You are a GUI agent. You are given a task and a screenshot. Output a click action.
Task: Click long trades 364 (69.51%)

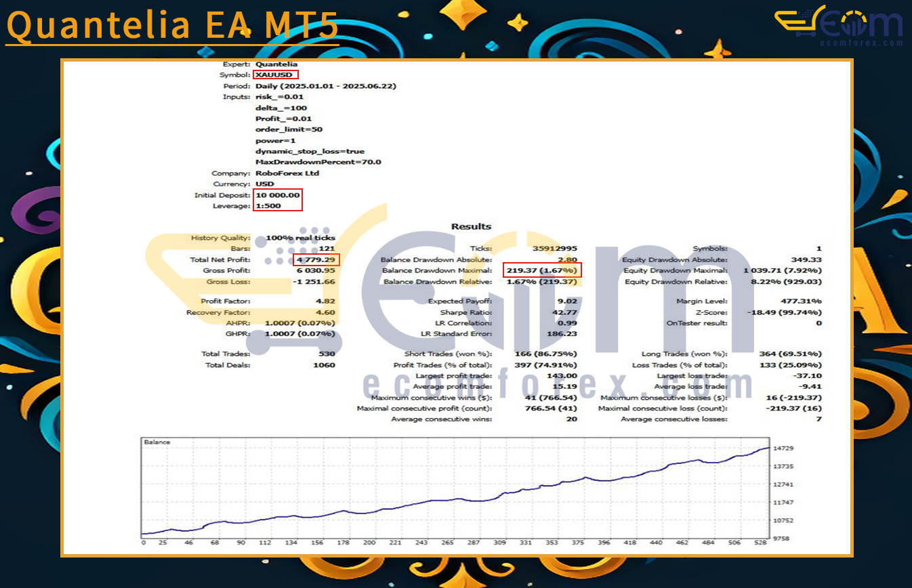pos(790,354)
